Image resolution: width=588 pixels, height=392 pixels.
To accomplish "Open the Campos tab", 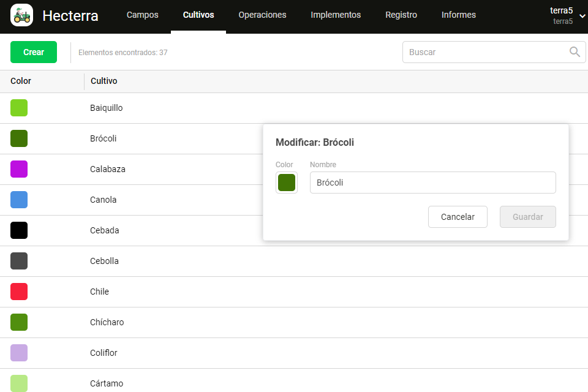I will tap(142, 15).
